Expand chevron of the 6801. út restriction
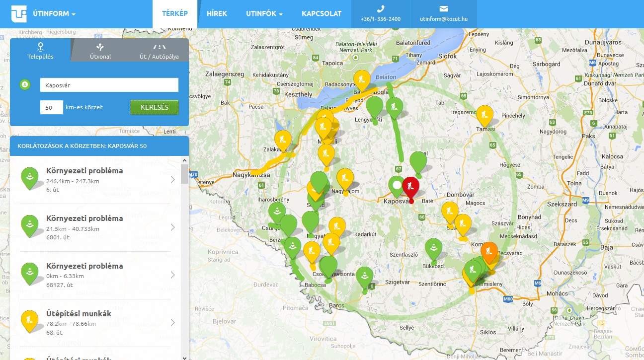Screen dimensions: 644x360 tap(173, 227)
